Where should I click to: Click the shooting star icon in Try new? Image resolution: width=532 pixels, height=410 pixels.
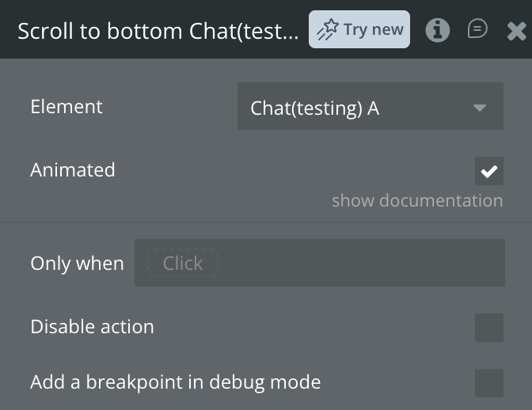pos(328,29)
